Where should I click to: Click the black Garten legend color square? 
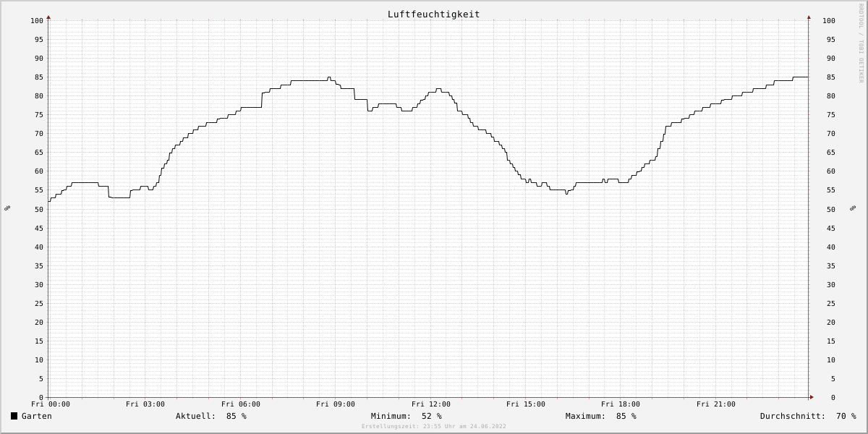(x=14, y=416)
